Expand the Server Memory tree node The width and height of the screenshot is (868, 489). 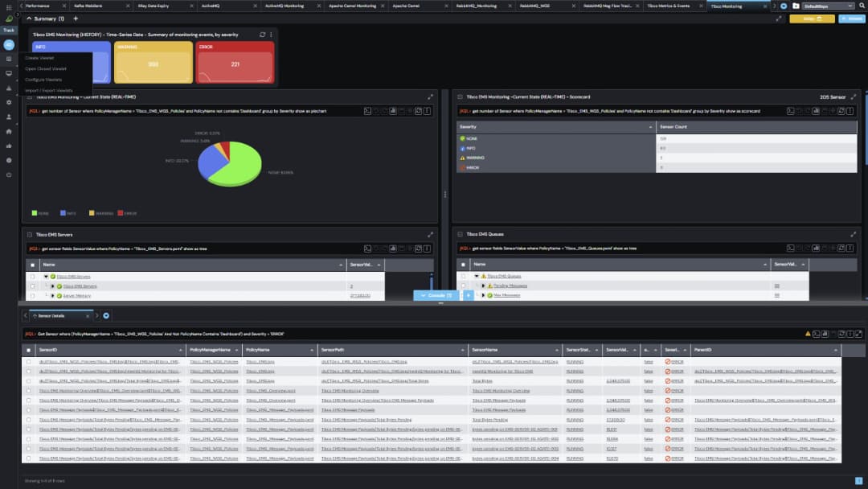[x=53, y=295]
